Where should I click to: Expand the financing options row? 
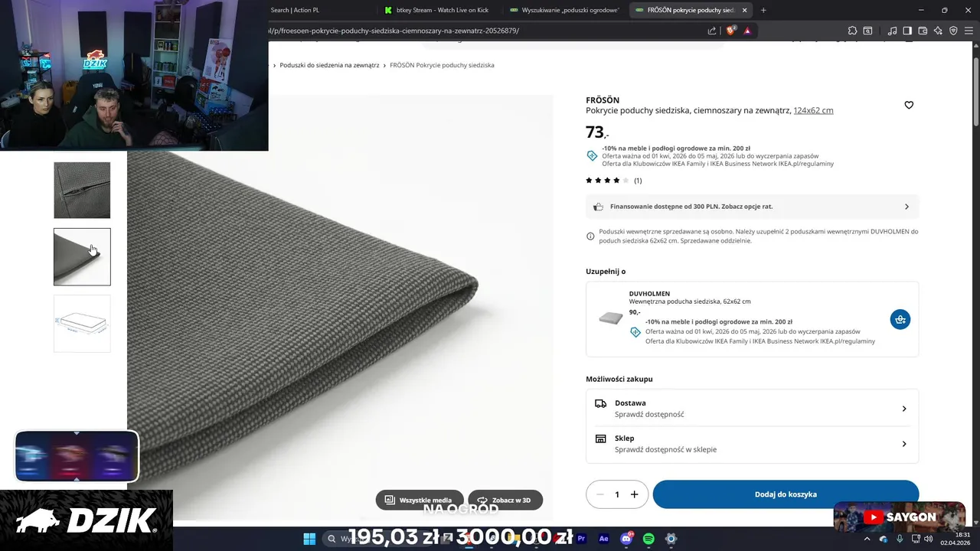[x=752, y=207]
